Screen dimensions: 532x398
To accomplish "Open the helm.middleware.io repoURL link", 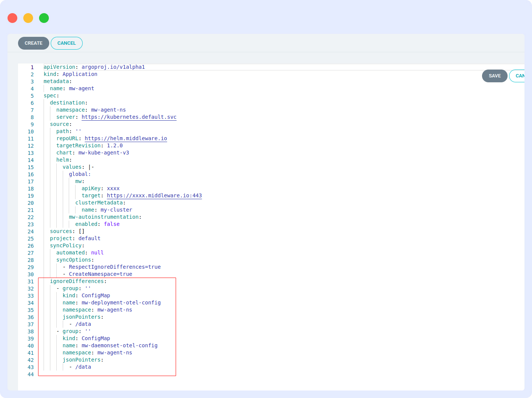I will click(125, 138).
